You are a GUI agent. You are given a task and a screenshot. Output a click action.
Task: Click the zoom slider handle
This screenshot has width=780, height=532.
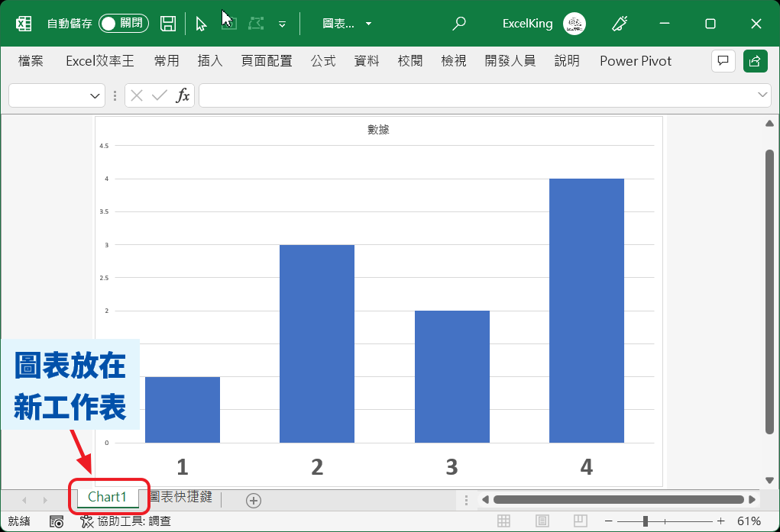coord(646,521)
